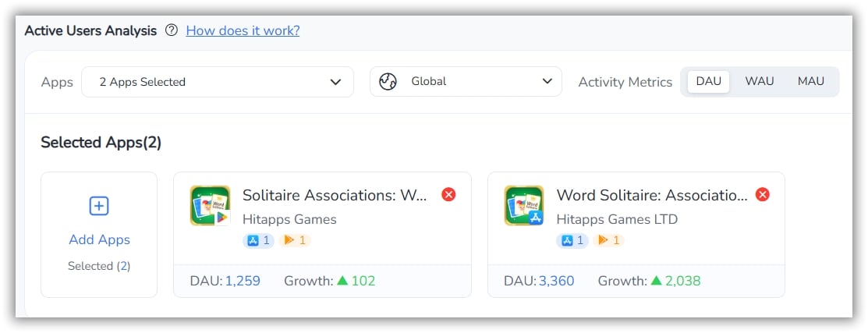Click the 3,360 DAU value

click(x=555, y=281)
